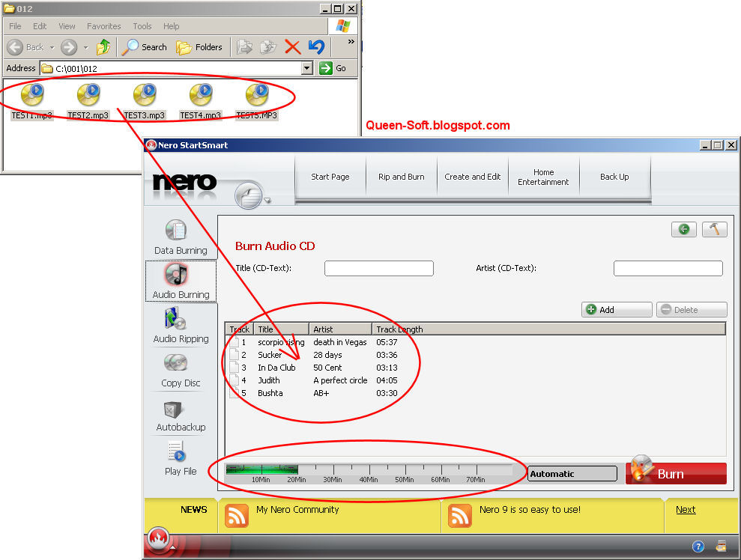Click the red Delete X in Explorer toolbar
The image size is (741, 560).
pos(292,47)
